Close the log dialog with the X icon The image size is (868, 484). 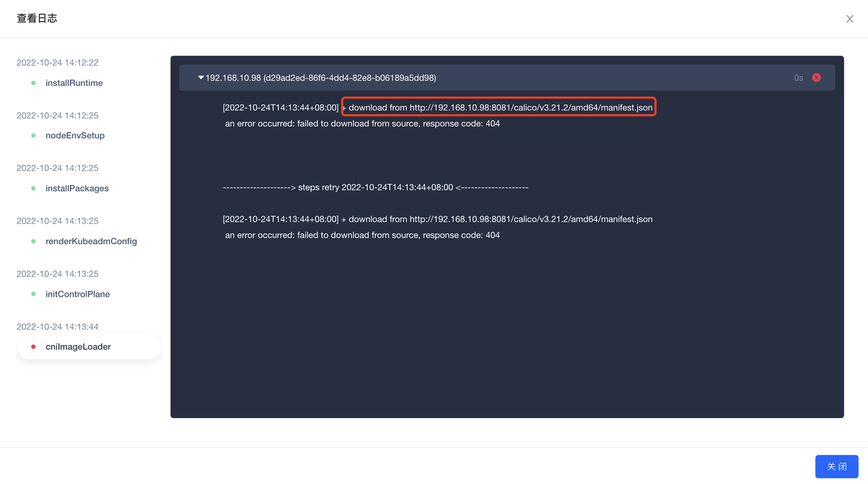tap(850, 19)
